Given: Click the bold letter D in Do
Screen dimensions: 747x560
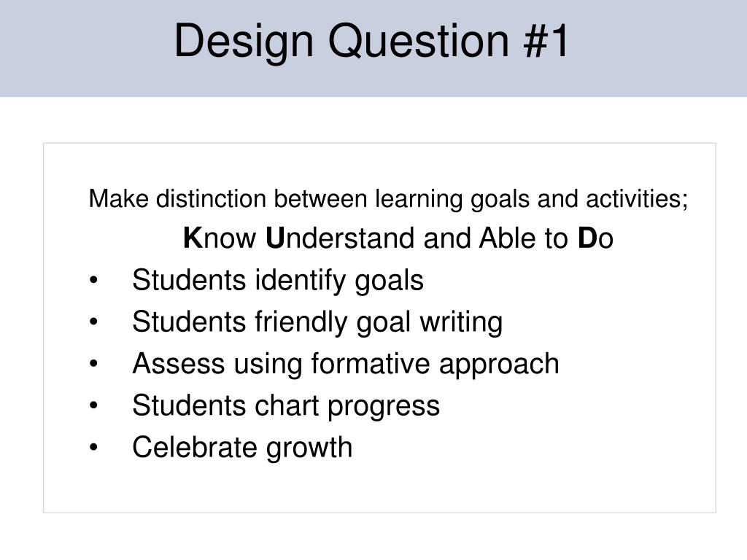Looking at the screenshot, I should 587,238.
